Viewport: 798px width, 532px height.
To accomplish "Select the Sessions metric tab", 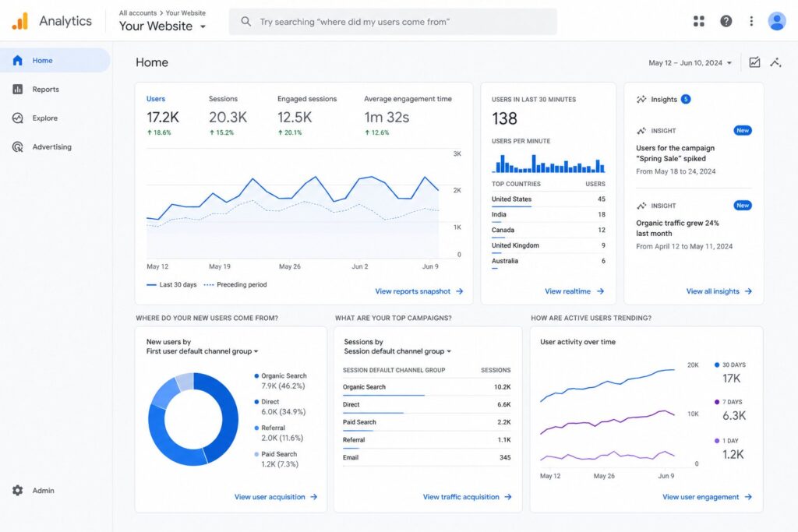I will pyautogui.click(x=228, y=115).
